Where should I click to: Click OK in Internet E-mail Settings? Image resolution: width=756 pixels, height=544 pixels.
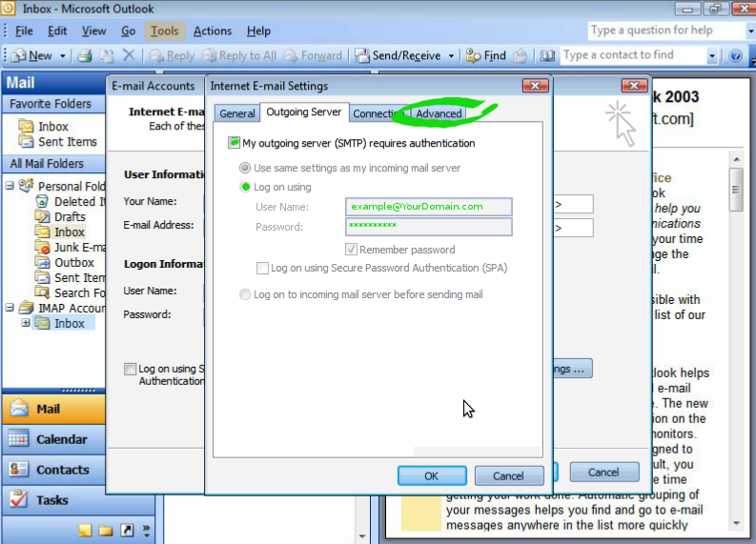[432, 476]
